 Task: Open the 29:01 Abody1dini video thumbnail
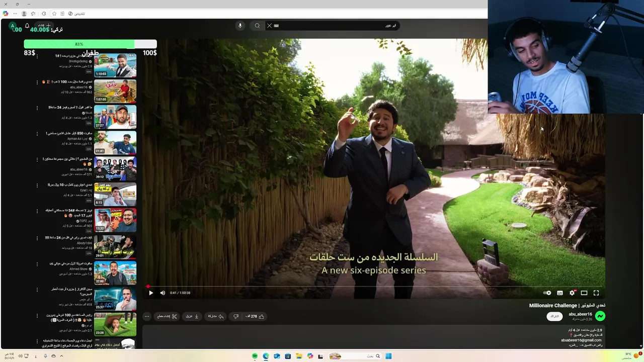tap(115, 246)
